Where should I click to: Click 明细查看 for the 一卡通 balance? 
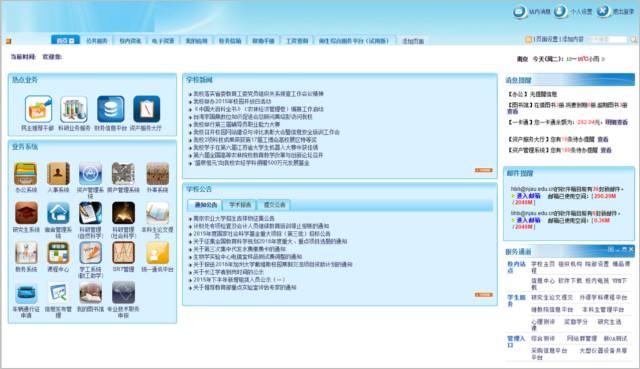click(616, 122)
